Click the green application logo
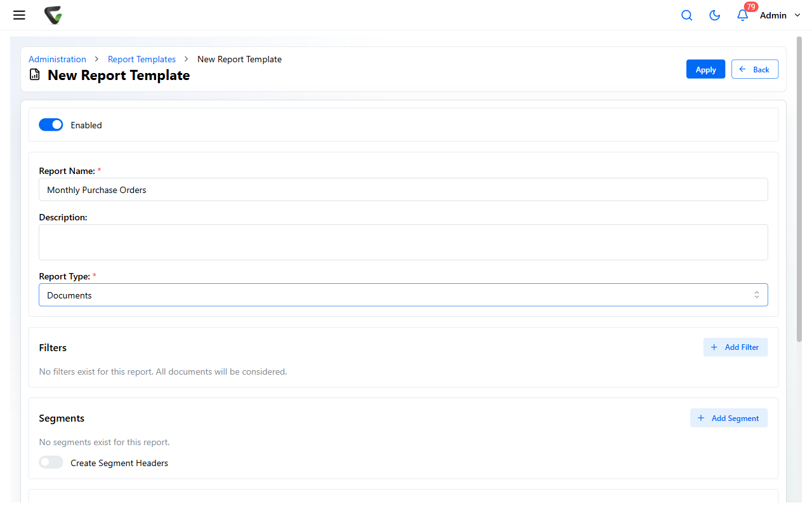 tap(53, 15)
